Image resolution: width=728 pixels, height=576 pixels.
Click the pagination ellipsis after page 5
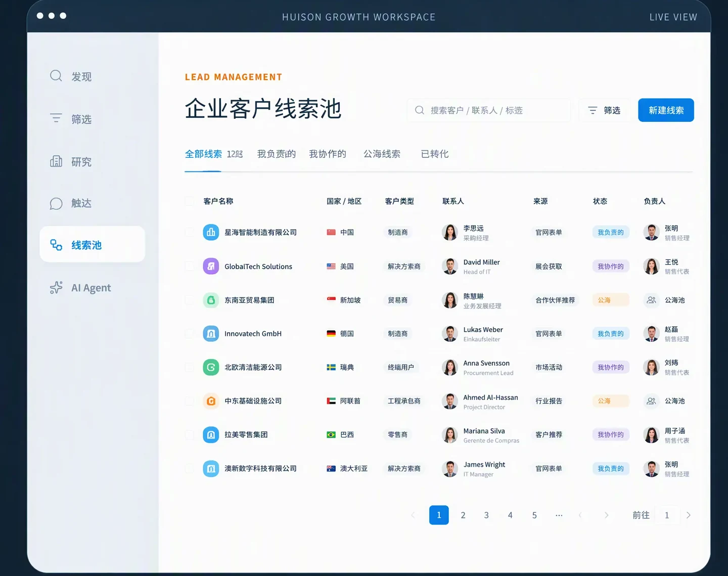[559, 515]
